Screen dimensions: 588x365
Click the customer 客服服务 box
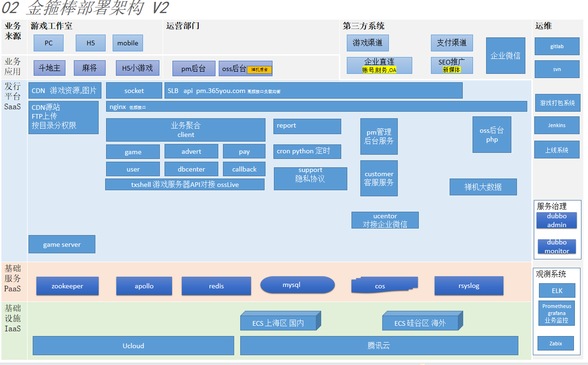(379, 178)
